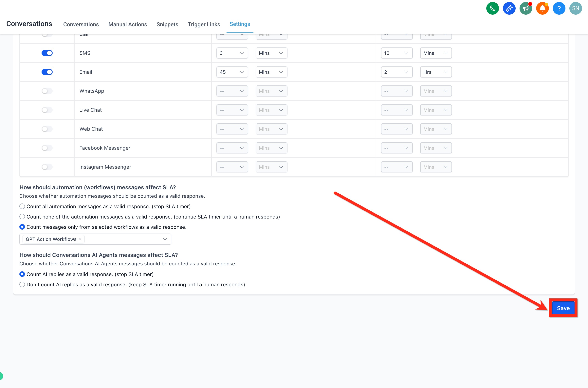The width and height of the screenshot is (588, 388).
Task: Switch to the Trigger Links tab
Action: point(204,24)
